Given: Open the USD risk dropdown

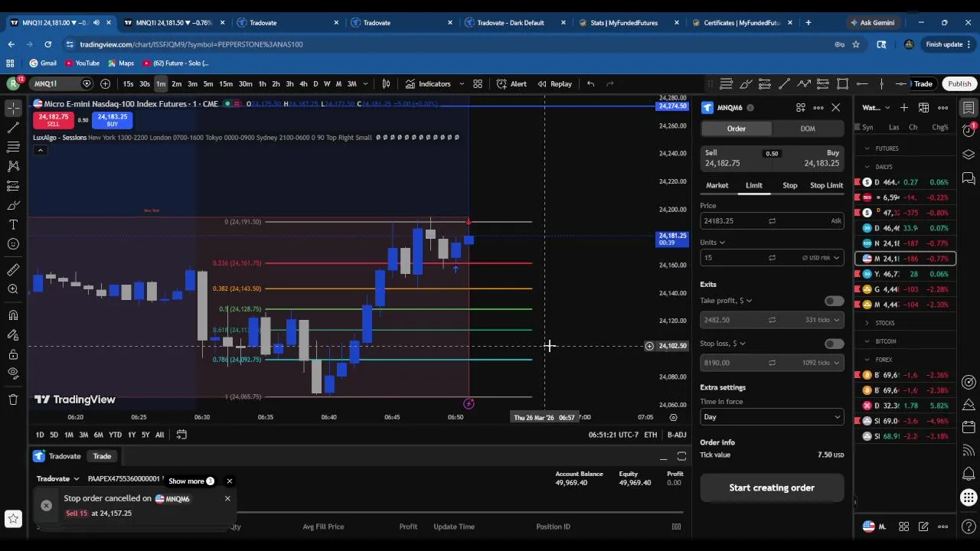Looking at the screenshot, I should click(822, 258).
